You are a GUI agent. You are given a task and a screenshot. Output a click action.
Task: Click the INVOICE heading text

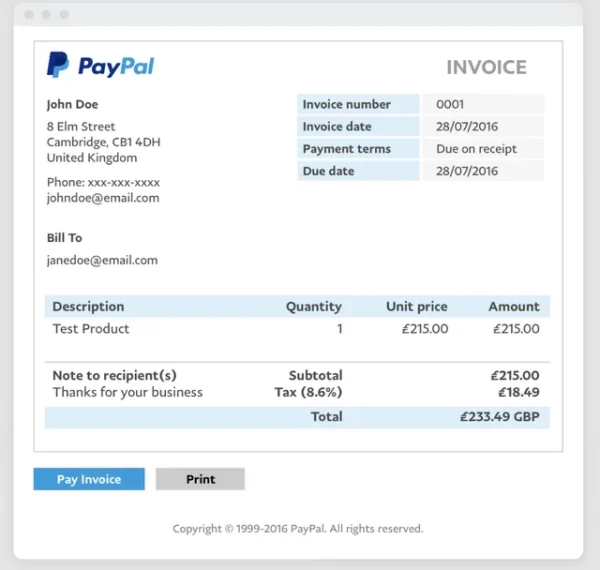pyautogui.click(x=486, y=68)
